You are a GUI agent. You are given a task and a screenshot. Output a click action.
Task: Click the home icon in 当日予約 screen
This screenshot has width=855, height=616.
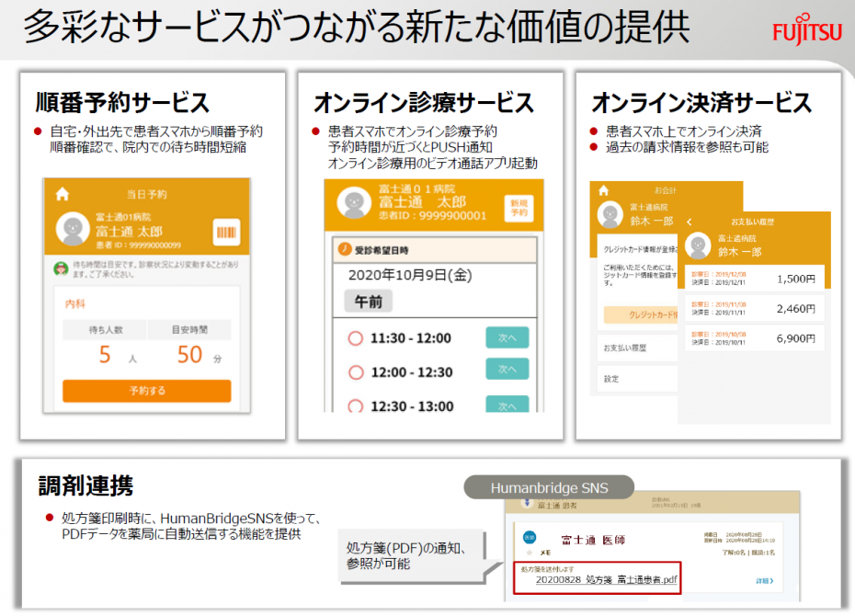click(63, 194)
